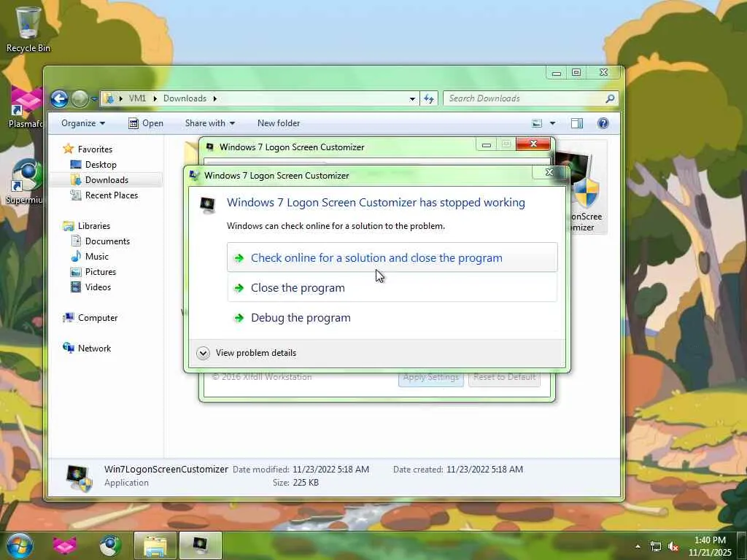
Task: Go back in Explorer navigation
Action: point(60,98)
